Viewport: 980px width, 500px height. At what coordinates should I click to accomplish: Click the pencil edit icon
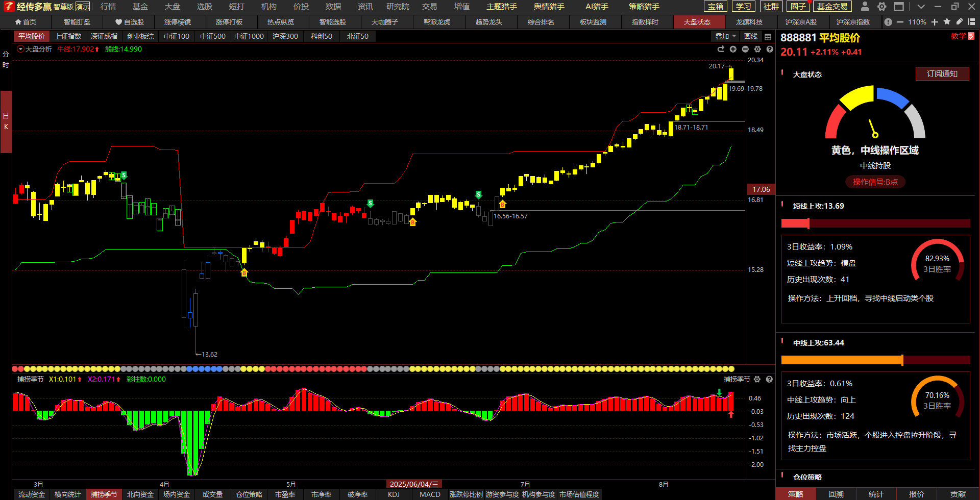[959, 21]
